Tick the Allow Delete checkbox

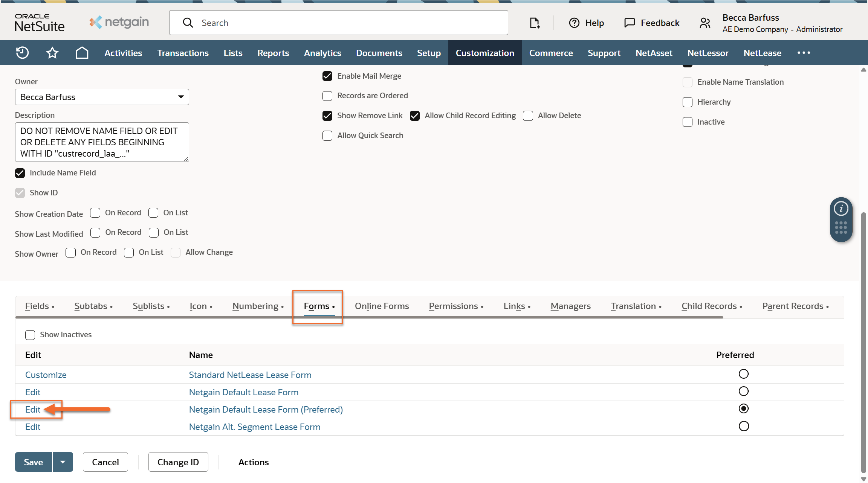pyautogui.click(x=528, y=116)
